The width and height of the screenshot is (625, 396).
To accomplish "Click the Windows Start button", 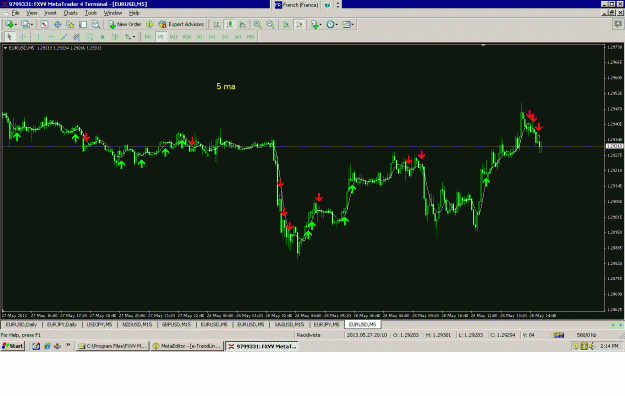I will [13, 346].
